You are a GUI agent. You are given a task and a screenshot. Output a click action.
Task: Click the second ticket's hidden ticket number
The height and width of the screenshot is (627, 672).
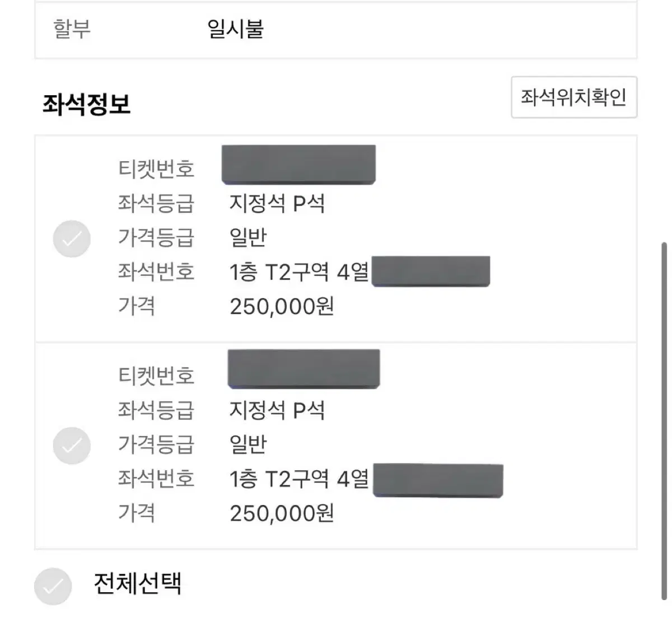(x=304, y=369)
